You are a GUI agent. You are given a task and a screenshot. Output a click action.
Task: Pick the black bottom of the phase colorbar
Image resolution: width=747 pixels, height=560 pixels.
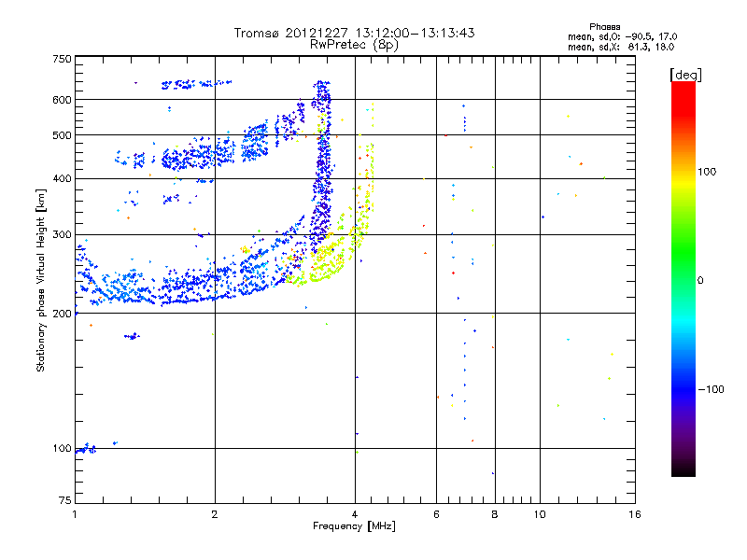pyautogui.click(x=684, y=469)
